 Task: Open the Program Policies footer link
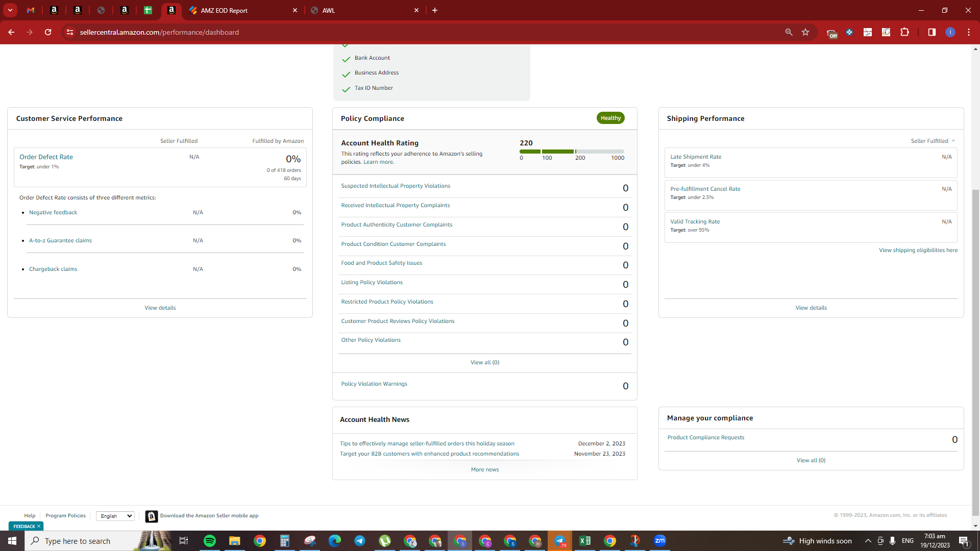pos(66,516)
